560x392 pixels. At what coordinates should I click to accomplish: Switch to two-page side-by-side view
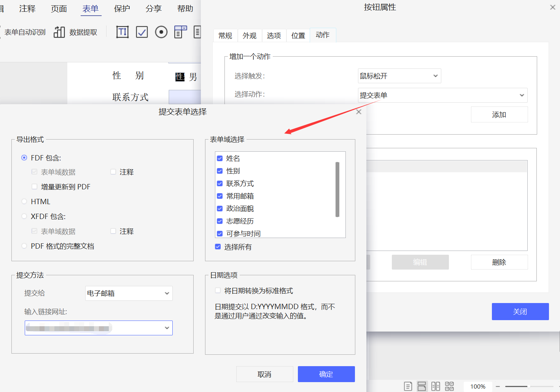[436, 386]
